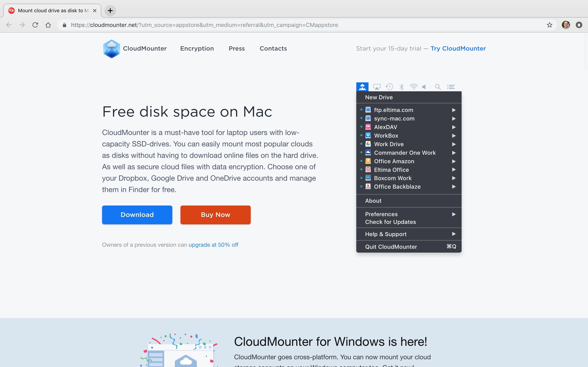Click the CloudMounter logo icon

coord(111,49)
